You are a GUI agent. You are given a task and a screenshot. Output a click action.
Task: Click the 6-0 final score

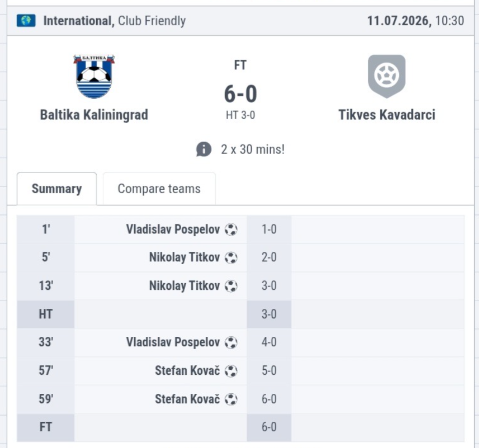click(240, 93)
